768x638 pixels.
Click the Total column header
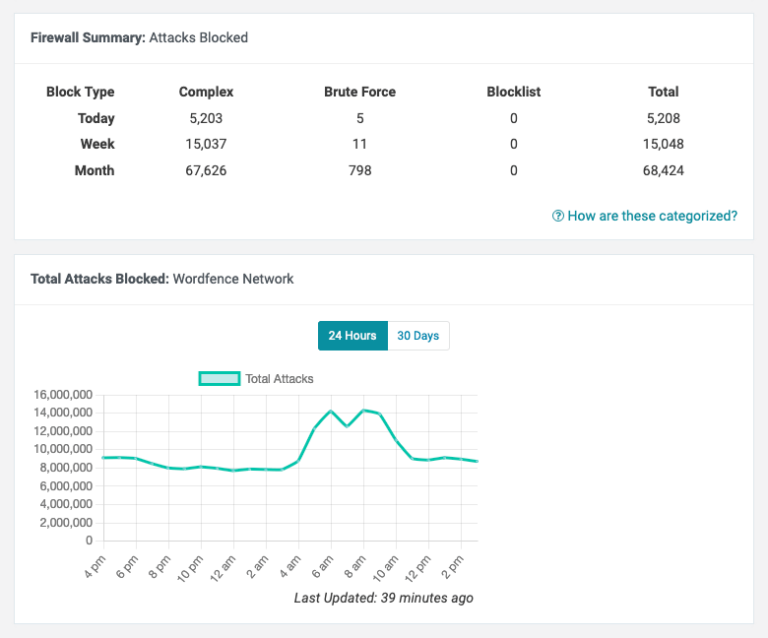pos(663,92)
